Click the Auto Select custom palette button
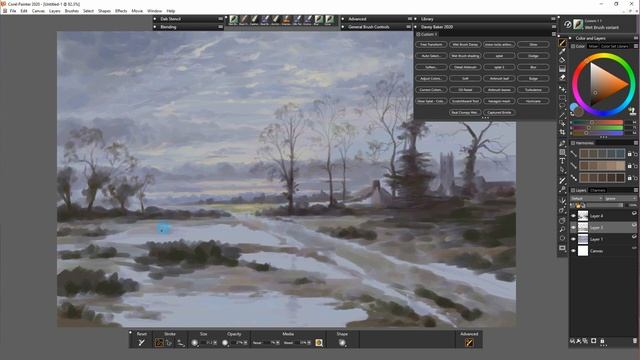The height and width of the screenshot is (360, 640). coord(431,56)
